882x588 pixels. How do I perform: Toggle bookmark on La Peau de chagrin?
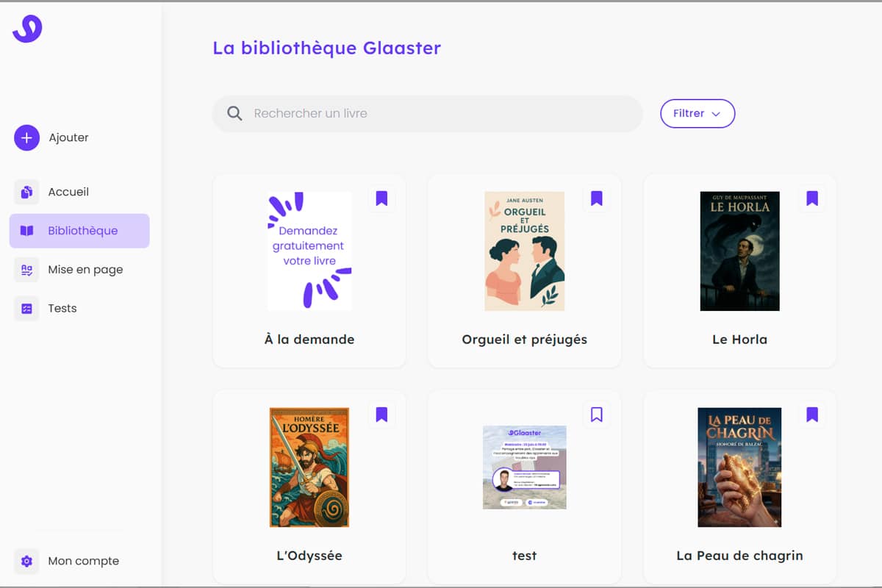click(812, 415)
